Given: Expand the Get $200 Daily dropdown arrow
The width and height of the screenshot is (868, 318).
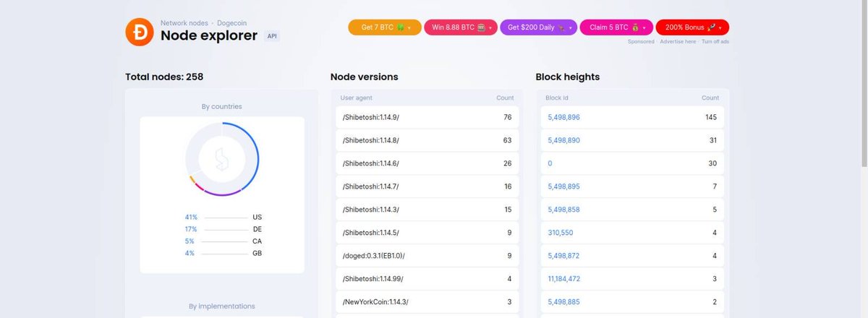Looking at the screenshot, I should pyautogui.click(x=570, y=28).
